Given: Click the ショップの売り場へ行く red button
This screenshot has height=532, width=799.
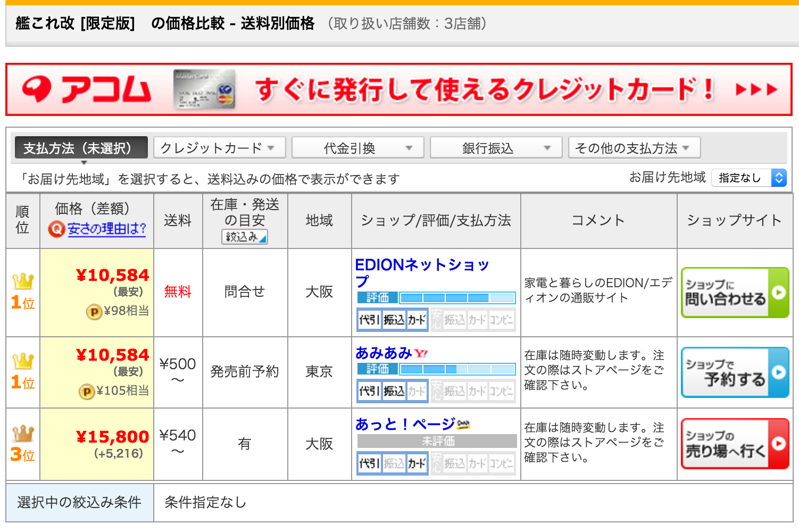Looking at the screenshot, I should click(735, 444).
